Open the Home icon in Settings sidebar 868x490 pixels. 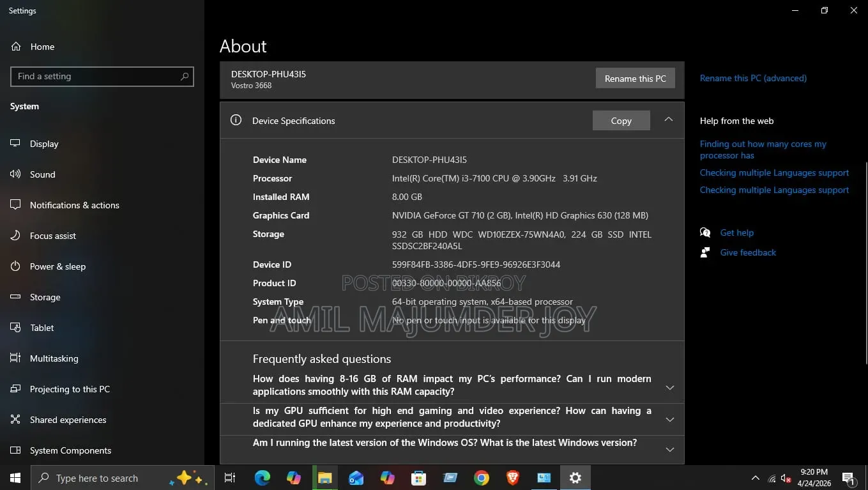(16, 47)
